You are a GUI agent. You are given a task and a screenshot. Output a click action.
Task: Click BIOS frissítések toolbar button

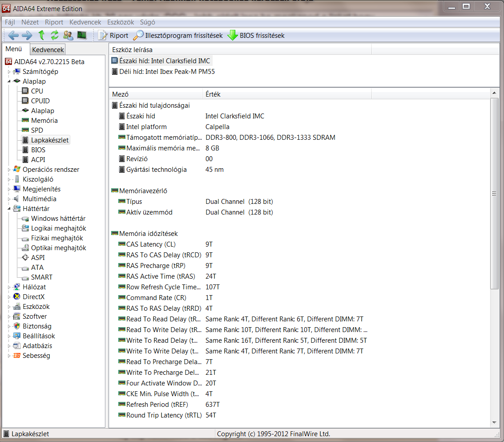click(256, 35)
